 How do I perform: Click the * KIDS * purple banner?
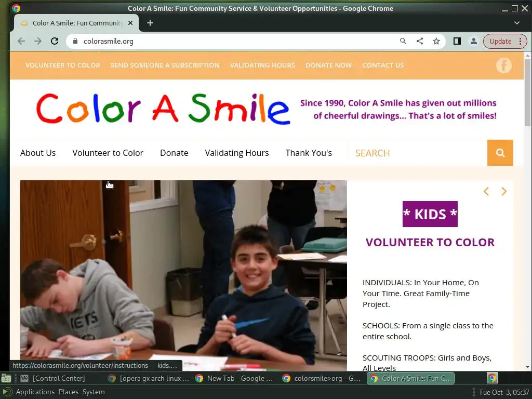[430, 214]
